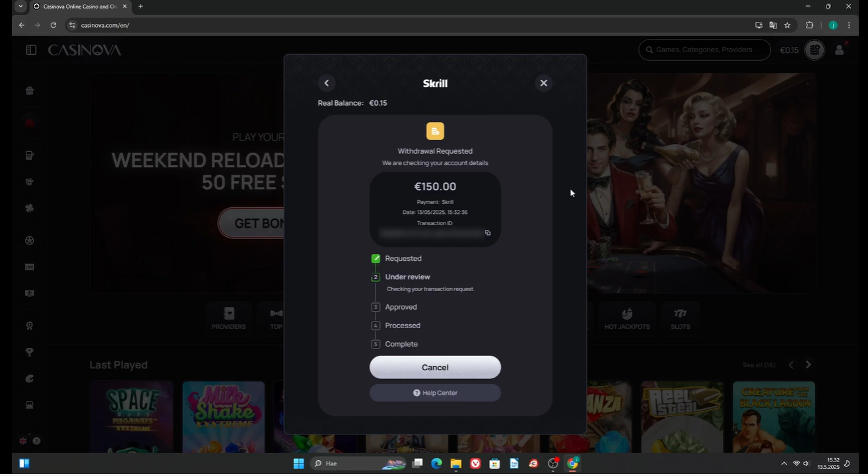Click the GET BONUS button

251,224
